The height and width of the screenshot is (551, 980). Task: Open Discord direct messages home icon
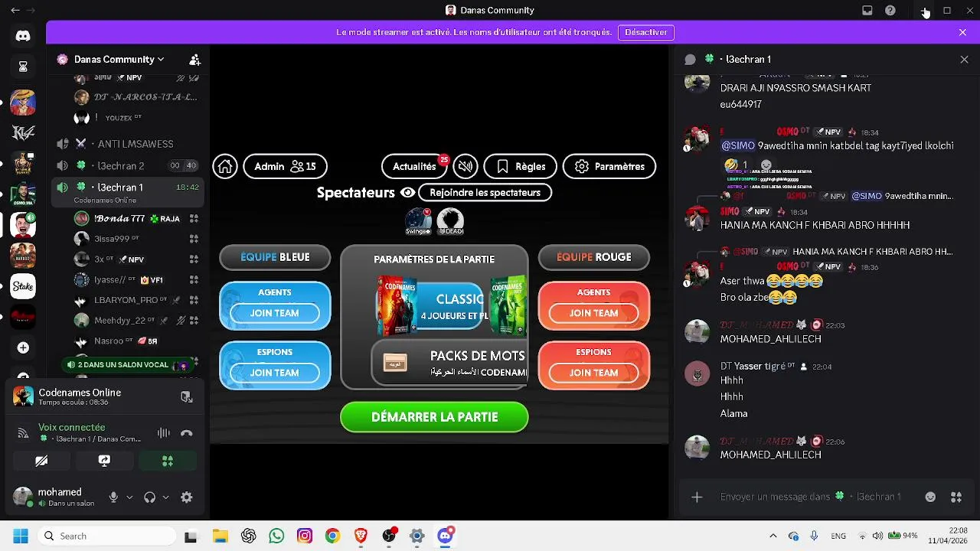[23, 36]
